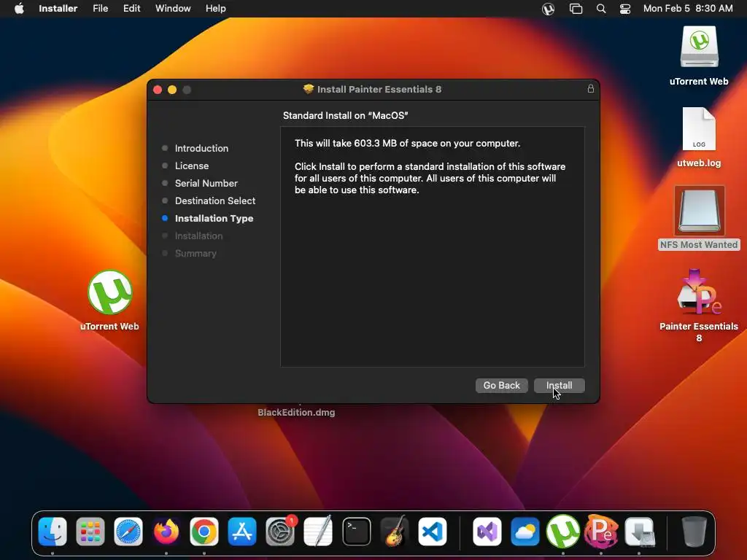Open the Apple menu
The width and height of the screenshot is (747, 560).
click(x=19, y=9)
